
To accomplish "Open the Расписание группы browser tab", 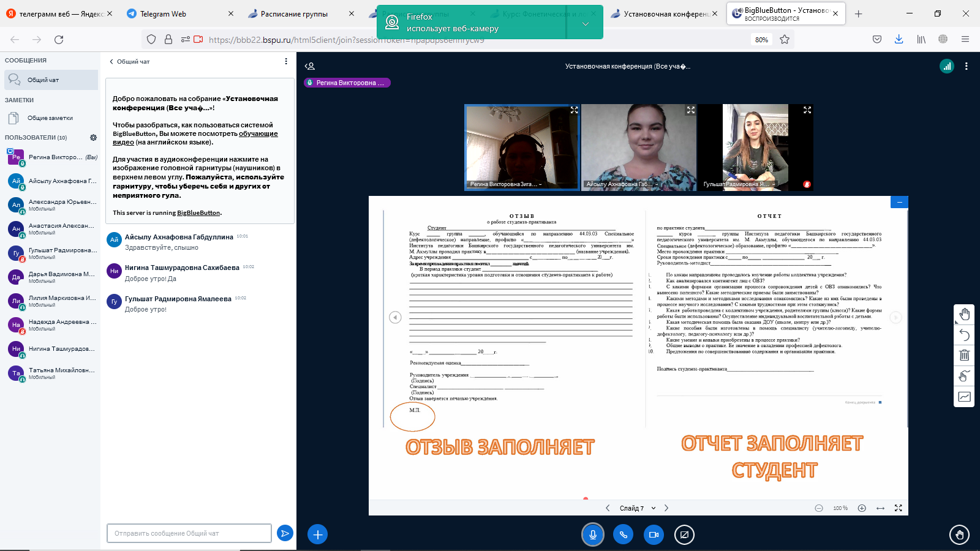I will [294, 14].
